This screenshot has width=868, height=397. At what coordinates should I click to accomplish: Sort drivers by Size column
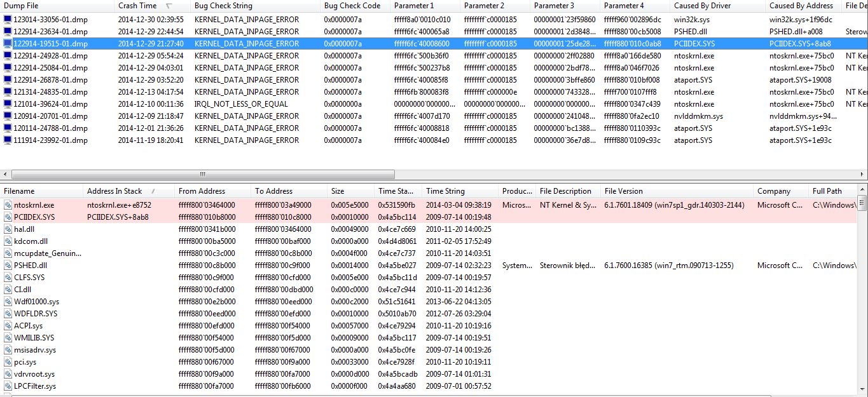pos(351,191)
